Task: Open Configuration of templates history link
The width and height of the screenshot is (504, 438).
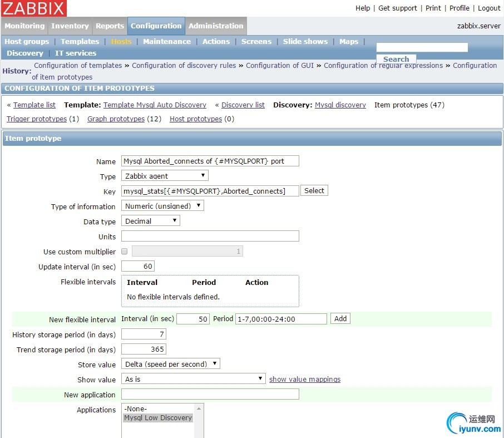Action: coord(78,65)
